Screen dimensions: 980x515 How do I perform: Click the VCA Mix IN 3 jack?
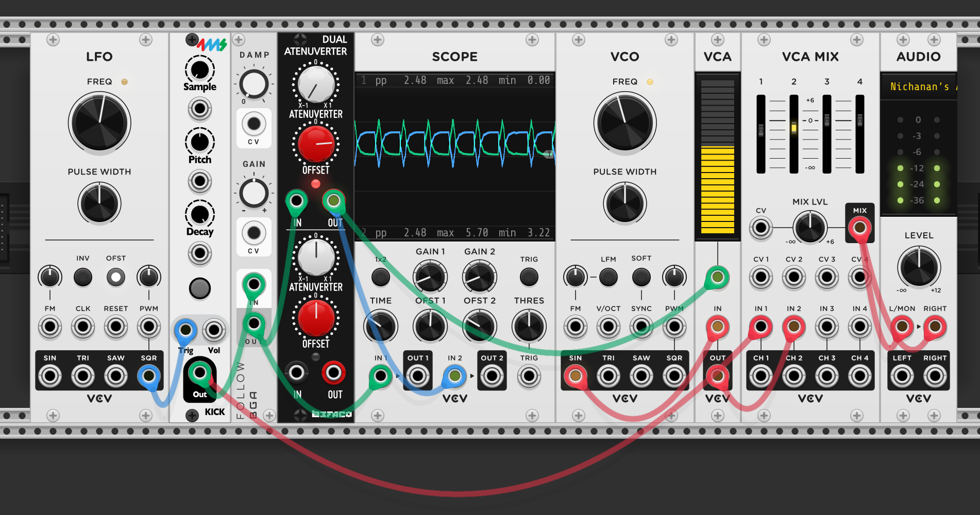coord(827,327)
